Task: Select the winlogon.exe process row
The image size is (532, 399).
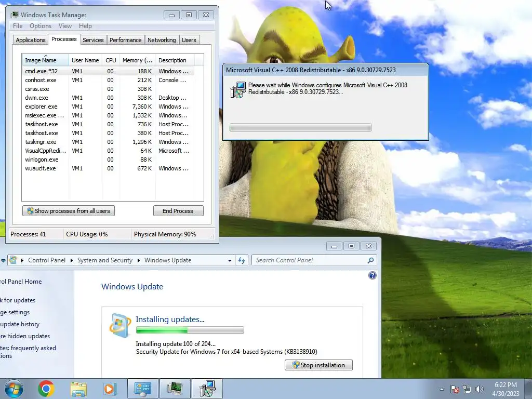Action: (x=108, y=159)
